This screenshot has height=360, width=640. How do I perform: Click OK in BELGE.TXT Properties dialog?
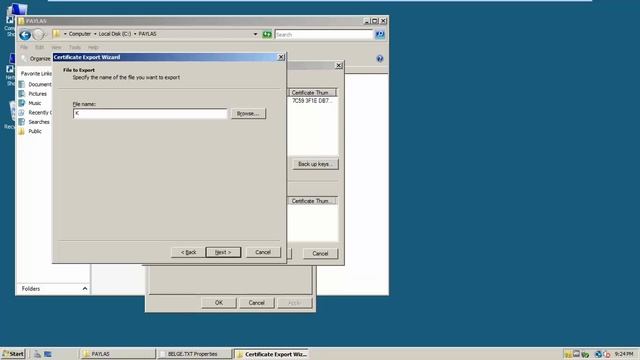coord(219,303)
